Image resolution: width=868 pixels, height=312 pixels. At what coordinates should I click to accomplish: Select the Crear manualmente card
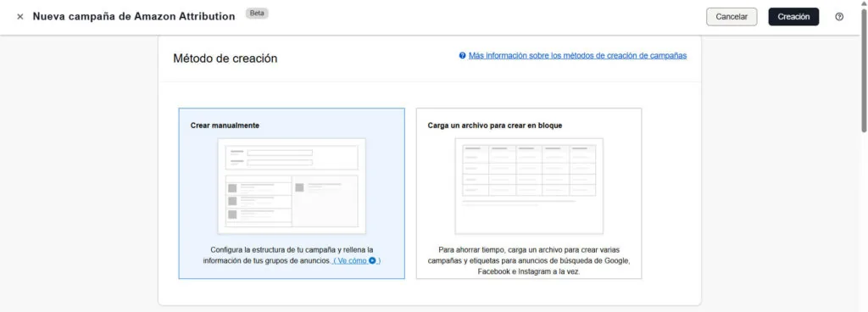tap(292, 193)
